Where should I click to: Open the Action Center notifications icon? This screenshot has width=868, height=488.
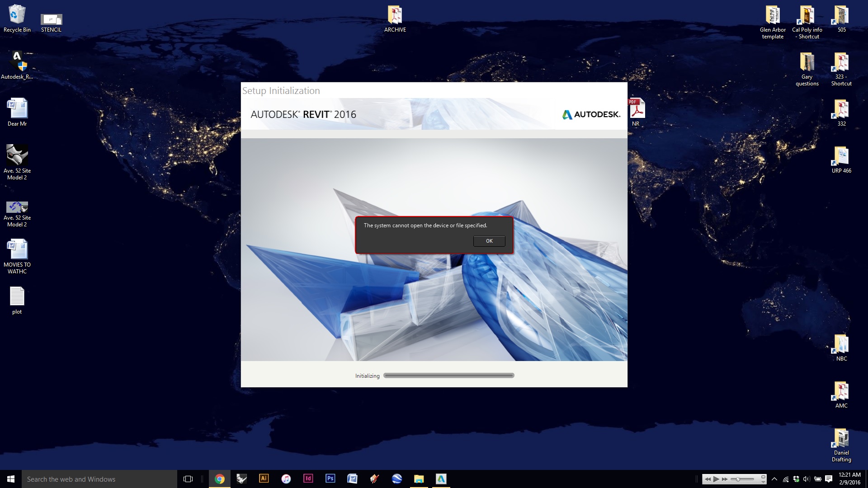(x=829, y=479)
